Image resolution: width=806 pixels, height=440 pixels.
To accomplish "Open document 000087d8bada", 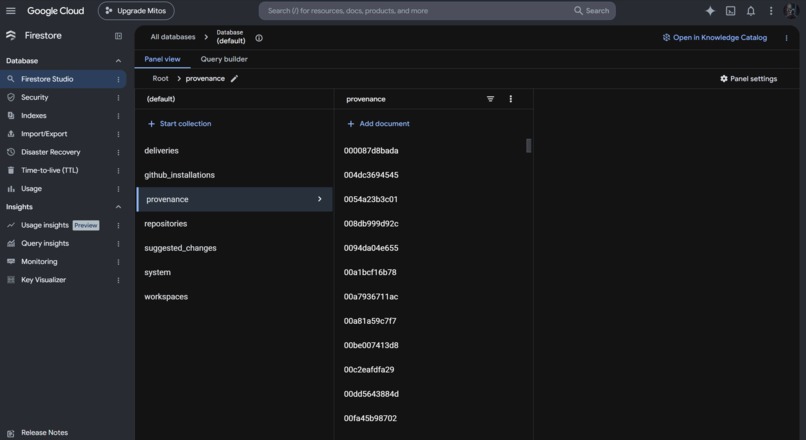I will (371, 151).
